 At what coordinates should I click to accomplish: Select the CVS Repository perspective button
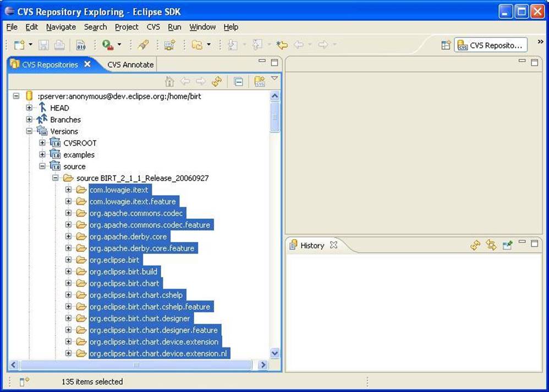491,45
